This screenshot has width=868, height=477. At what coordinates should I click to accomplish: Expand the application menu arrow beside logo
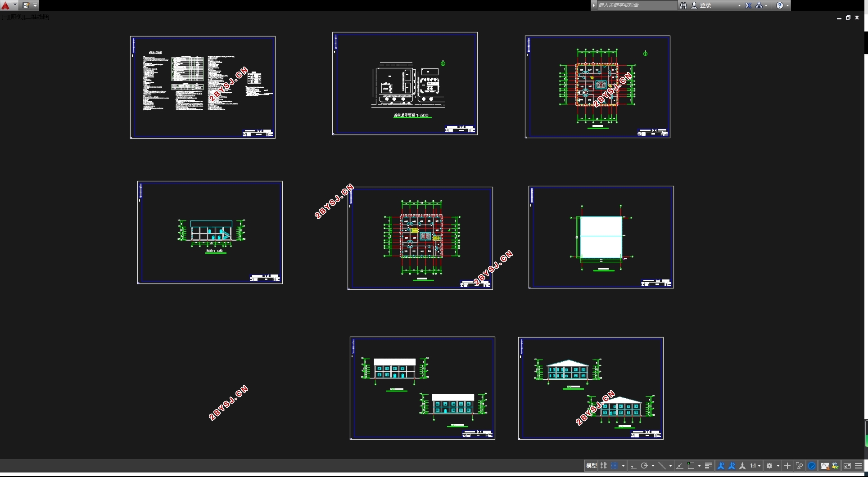click(x=15, y=5)
